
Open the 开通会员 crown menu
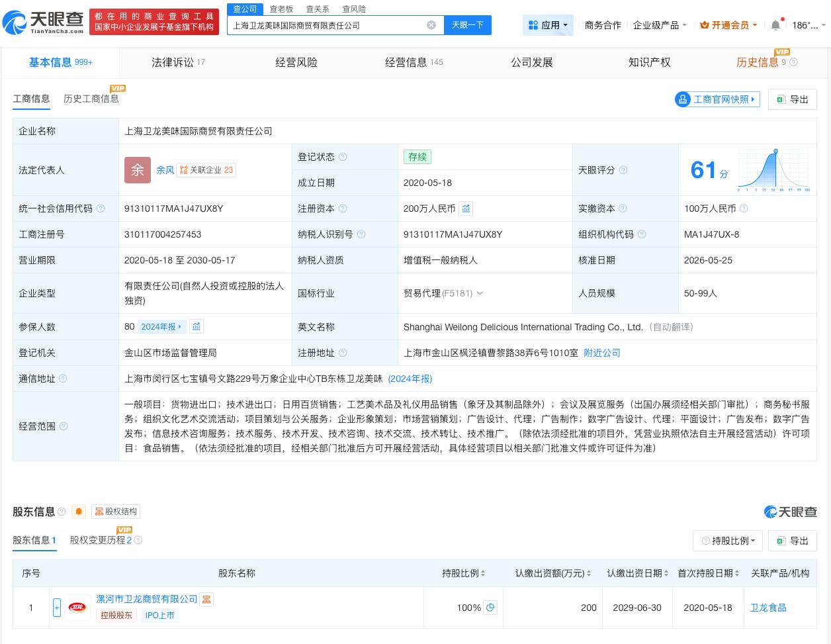pos(728,25)
